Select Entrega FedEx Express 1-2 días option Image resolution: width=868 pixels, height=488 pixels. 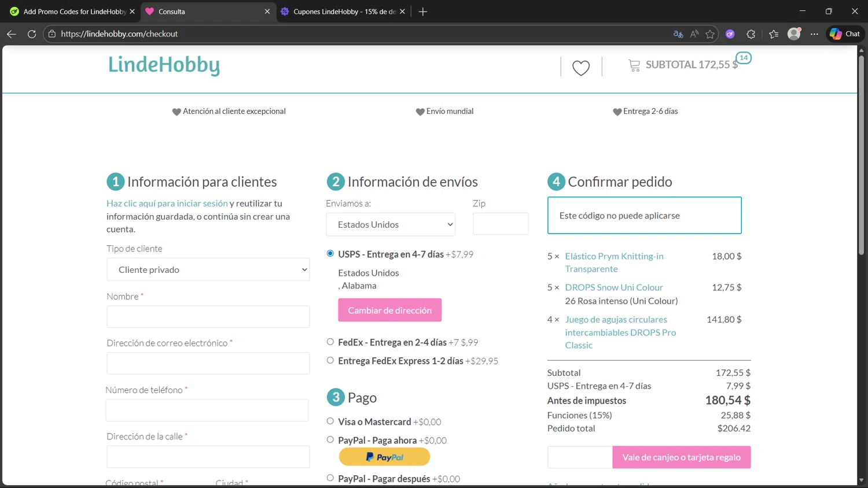(330, 360)
